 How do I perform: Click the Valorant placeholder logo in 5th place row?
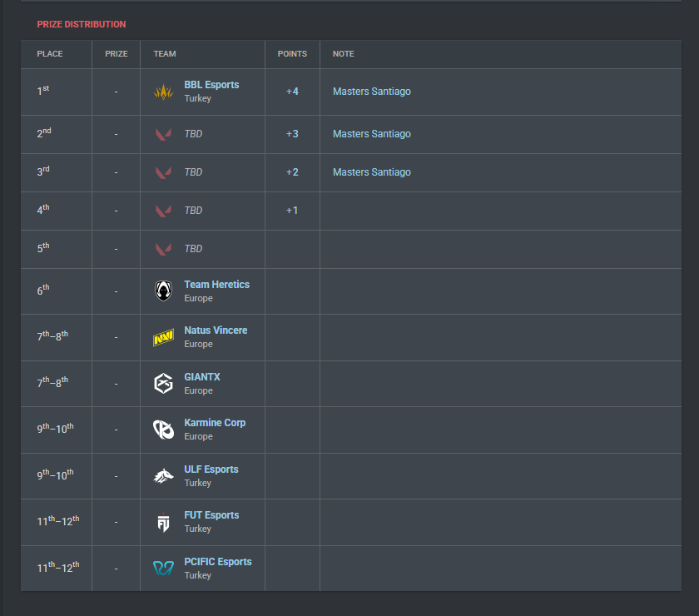click(x=163, y=250)
